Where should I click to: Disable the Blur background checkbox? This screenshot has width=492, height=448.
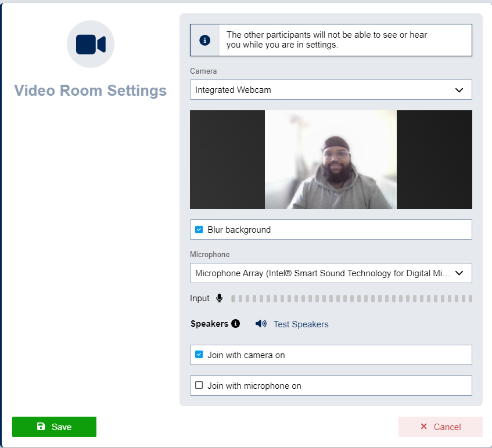[199, 230]
